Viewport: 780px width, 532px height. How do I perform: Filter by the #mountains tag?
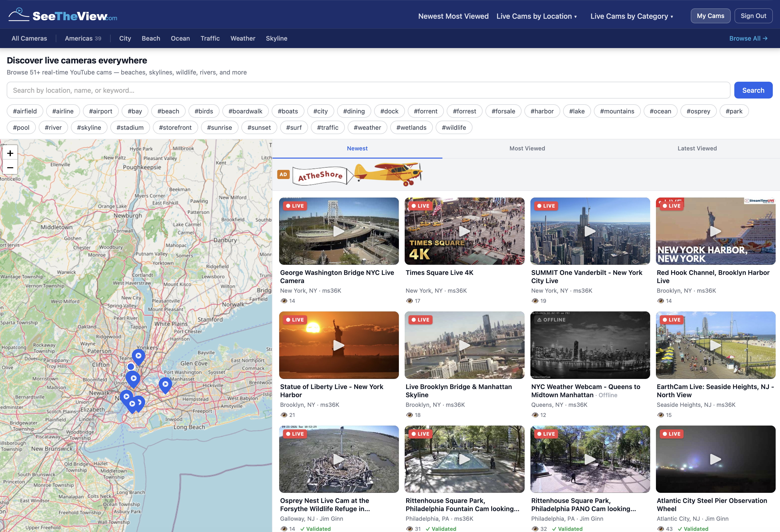pyautogui.click(x=617, y=111)
